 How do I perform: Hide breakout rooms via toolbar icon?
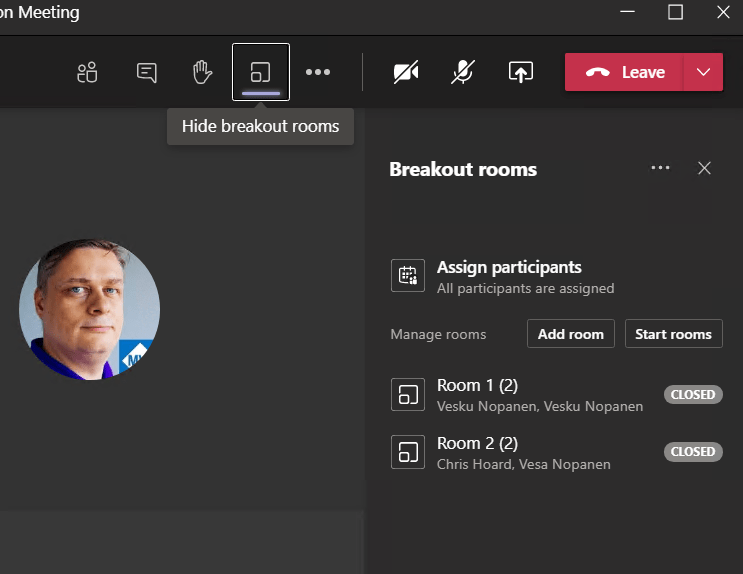[x=260, y=72]
